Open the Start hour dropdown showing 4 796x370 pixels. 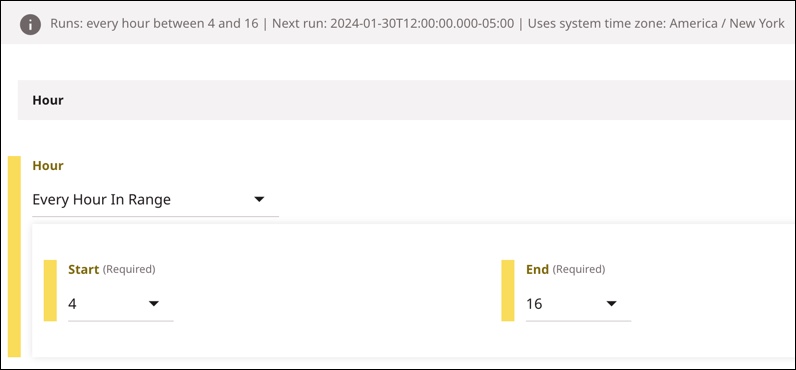point(121,304)
